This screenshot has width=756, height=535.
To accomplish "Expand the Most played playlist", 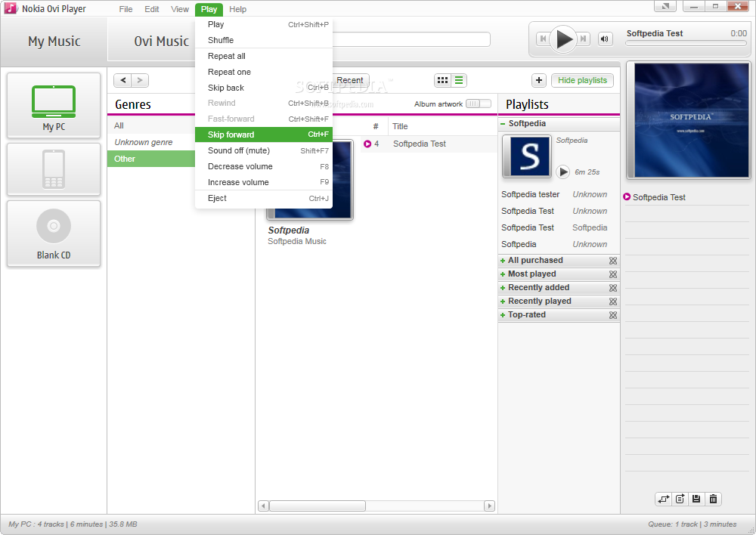I will coord(503,274).
